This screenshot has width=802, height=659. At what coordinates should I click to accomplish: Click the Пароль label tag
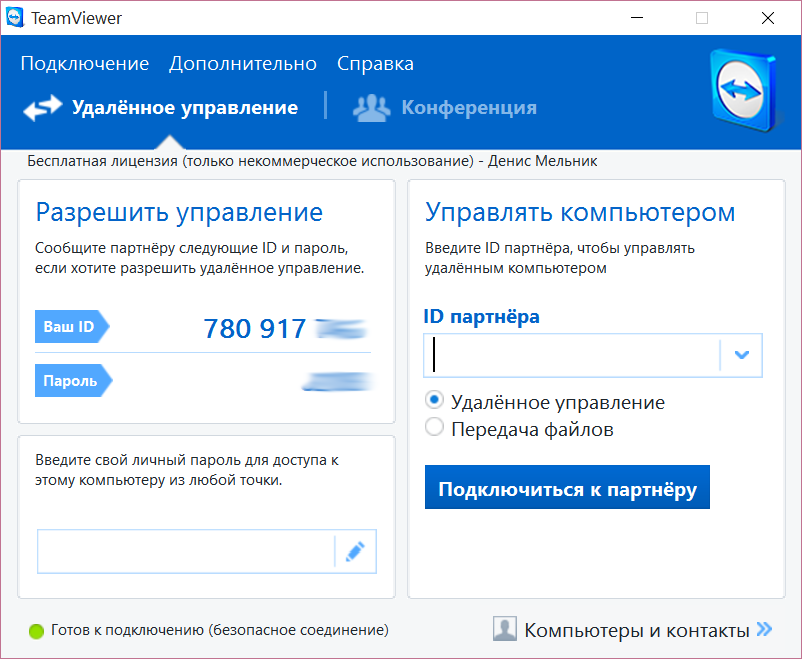pos(73,381)
